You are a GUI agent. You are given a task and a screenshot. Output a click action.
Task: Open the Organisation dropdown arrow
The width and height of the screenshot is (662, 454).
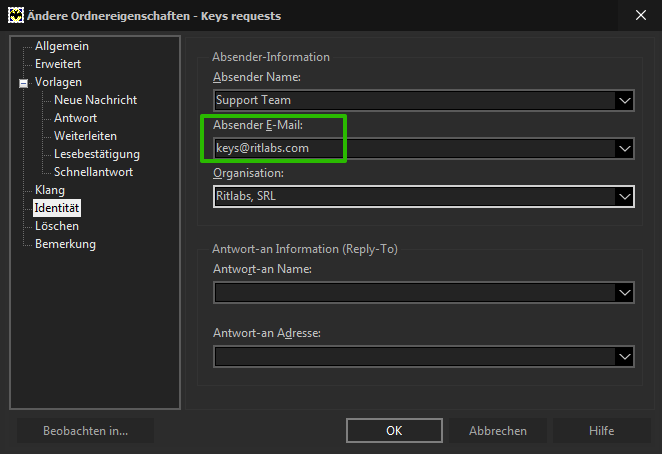tap(624, 196)
